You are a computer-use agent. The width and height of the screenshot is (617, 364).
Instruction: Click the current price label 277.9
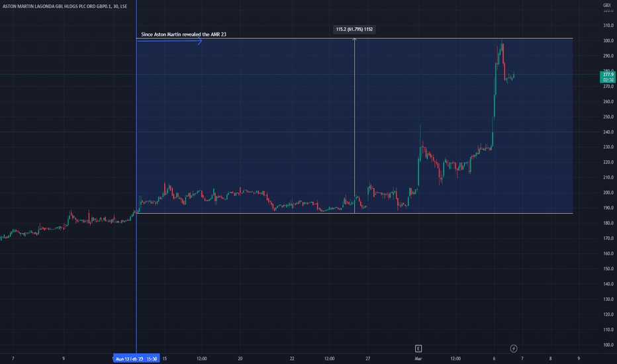point(608,77)
